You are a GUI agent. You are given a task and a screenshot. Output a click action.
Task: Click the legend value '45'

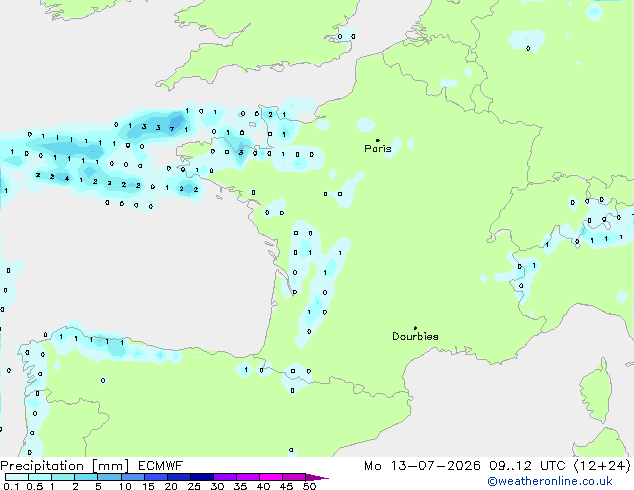pyautogui.click(x=286, y=486)
